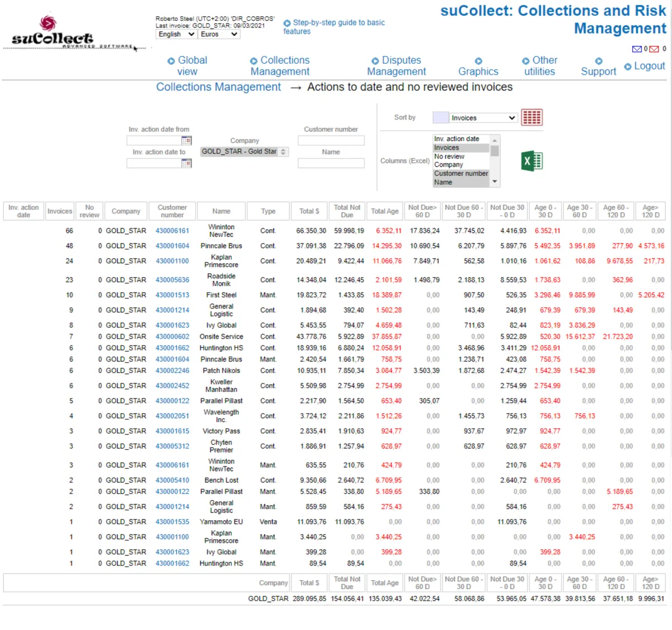The width and height of the screenshot is (672, 630).
Task: Export to Excel icon
Action: pos(532,161)
